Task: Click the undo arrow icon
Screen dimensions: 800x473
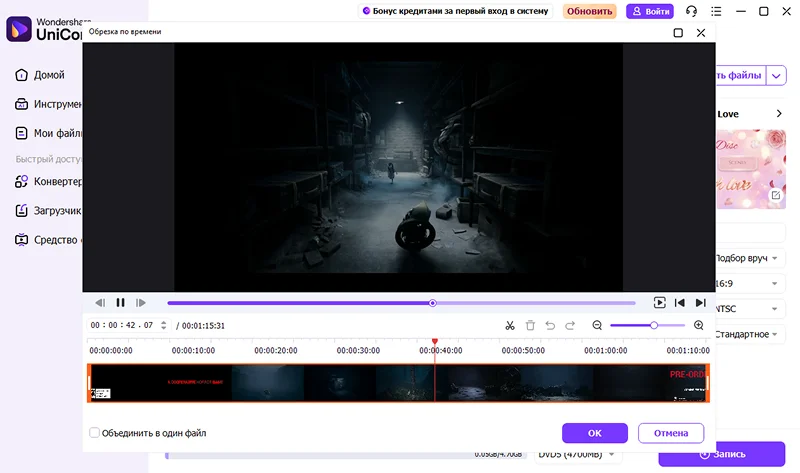Action: (x=550, y=326)
